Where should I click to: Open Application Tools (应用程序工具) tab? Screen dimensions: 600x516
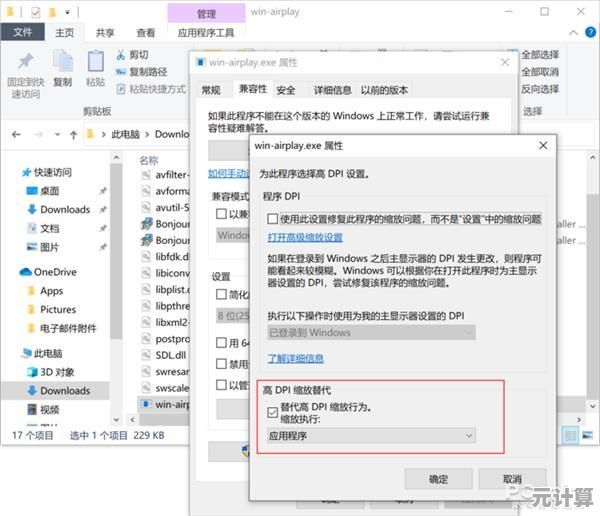(206, 33)
